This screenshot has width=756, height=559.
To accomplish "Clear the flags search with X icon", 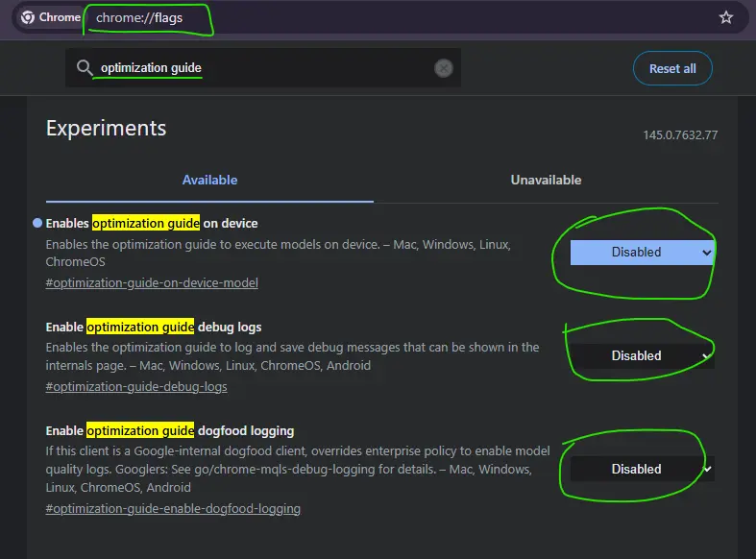I will (x=443, y=68).
